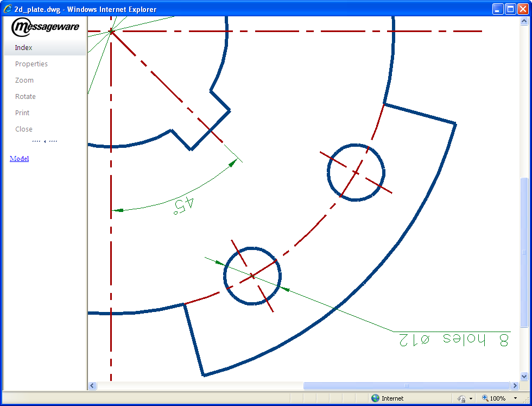Viewport: 532px width, 406px height.
Task: Click the vertical scrollbar thumb
Action: 524,252
